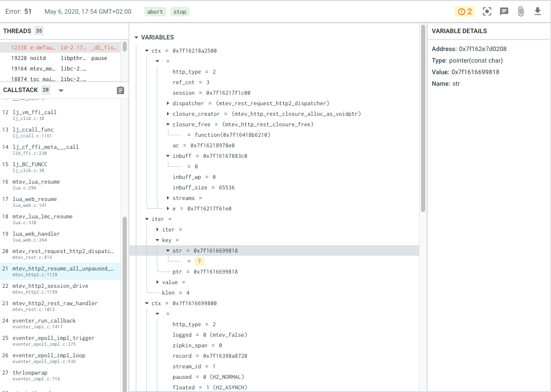Click the record = 0x7f16398a8720 row
Image resolution: width=551 pixels, height=392 pixels.
pyautogui.click(x=210, y=356)
